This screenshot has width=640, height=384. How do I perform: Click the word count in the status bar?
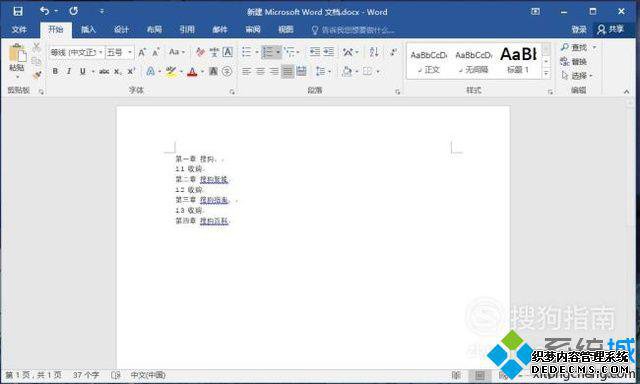tap(86, 375)
